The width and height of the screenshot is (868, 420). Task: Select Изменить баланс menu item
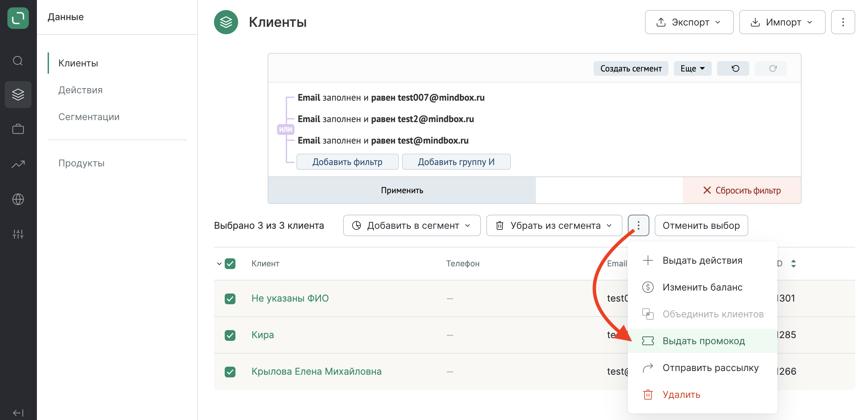click(x=702, y=287)
